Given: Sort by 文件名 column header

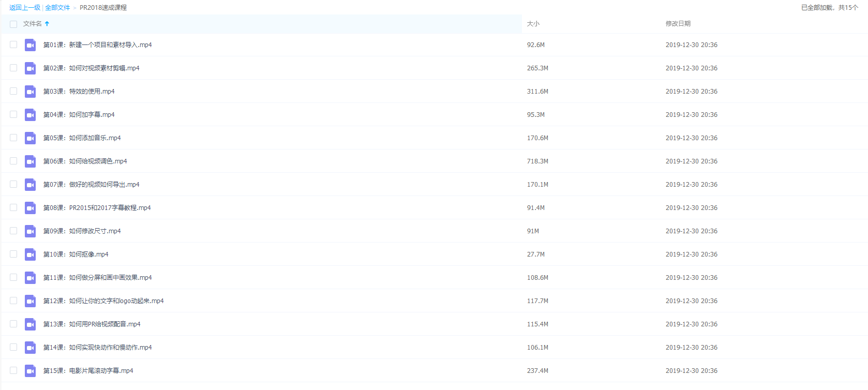Looking at the screenshot, I should coord(33,24).
